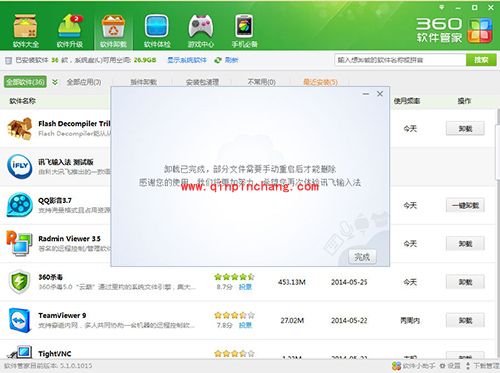This screenshot has height=373, width=500.
Task: Click the 360杀毒 shield icon
Action: coord(20,282)
